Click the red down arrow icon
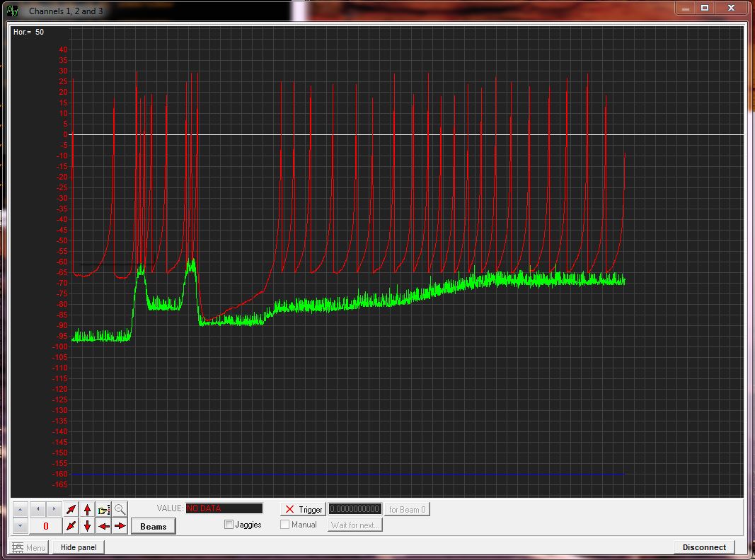The image size is (755, 560). (x=87, y=526)
